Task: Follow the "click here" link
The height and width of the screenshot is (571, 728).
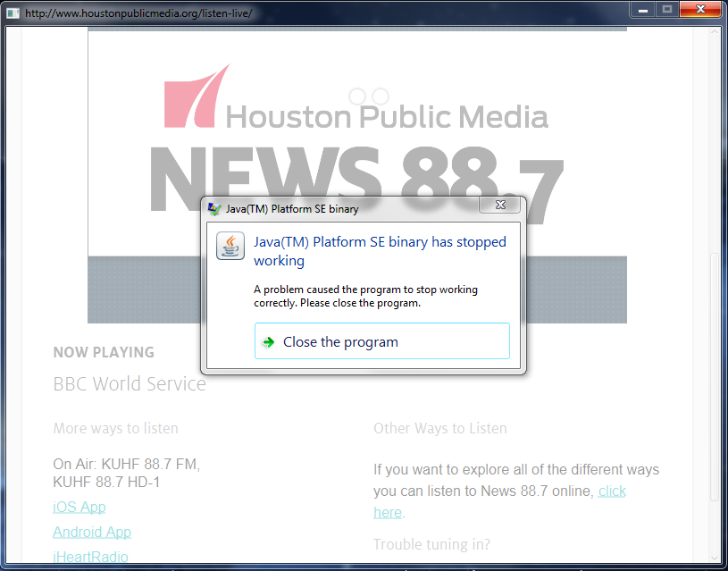Action: [x=612, y=491]
